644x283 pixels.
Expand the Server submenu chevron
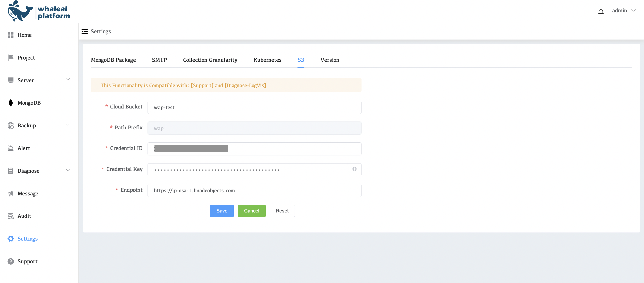pyautogui.click(x=68, y=80)
